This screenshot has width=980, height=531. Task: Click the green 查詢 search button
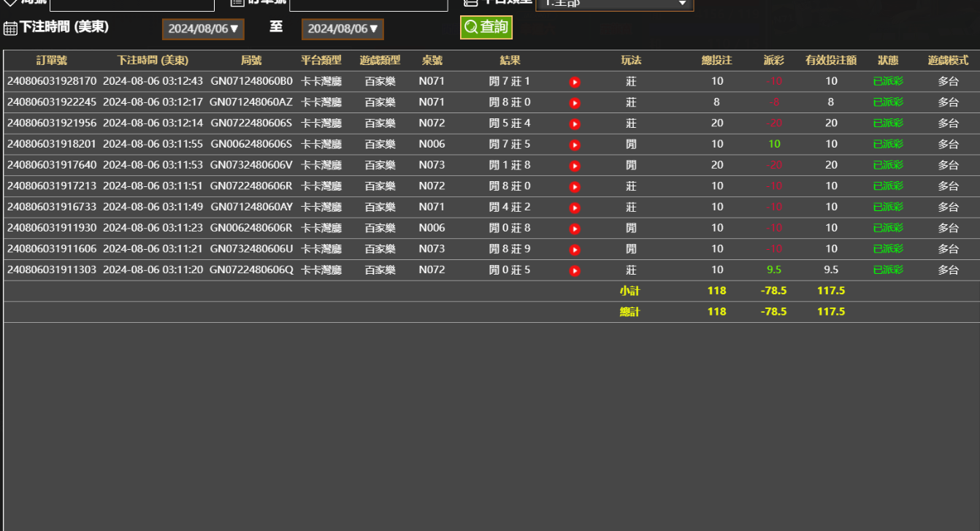(486, 28)
